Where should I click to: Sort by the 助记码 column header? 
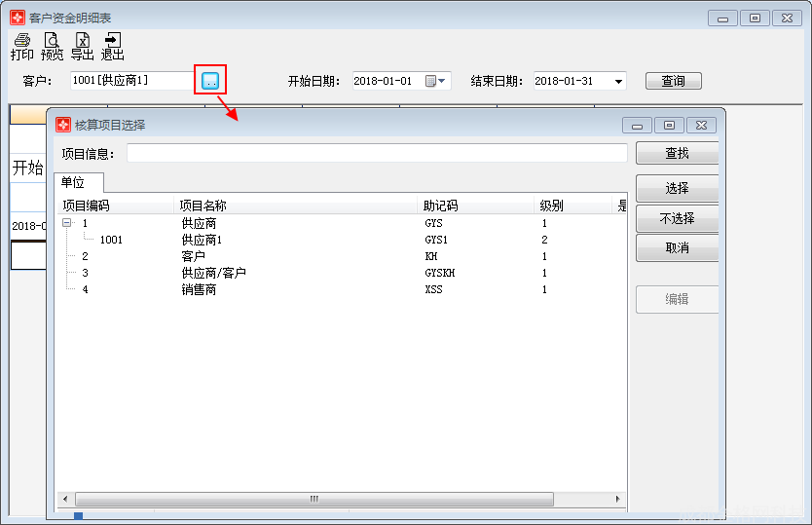pyautogui.click(x=440, y=206)
